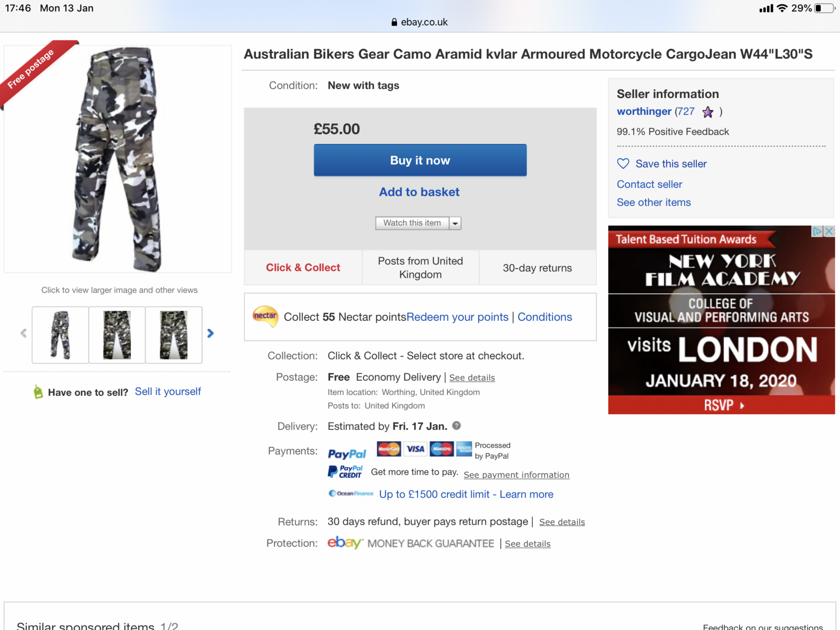Click the heart icon to save seller
Screen dimensions: 840x630
tap(623, 164)
